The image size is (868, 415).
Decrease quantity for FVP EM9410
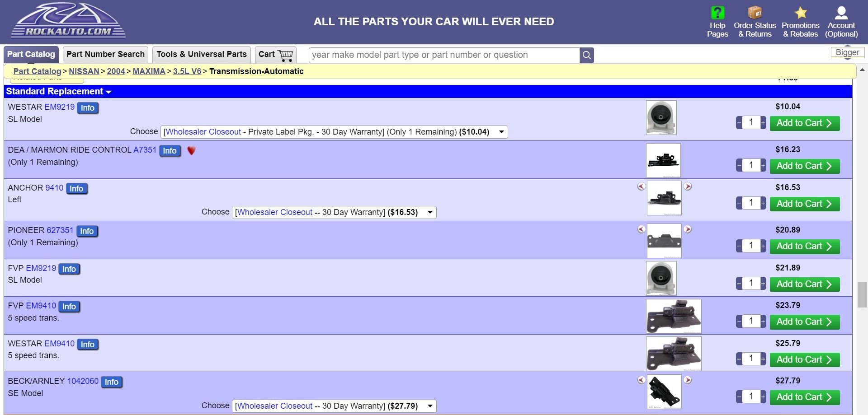(739, 322)
